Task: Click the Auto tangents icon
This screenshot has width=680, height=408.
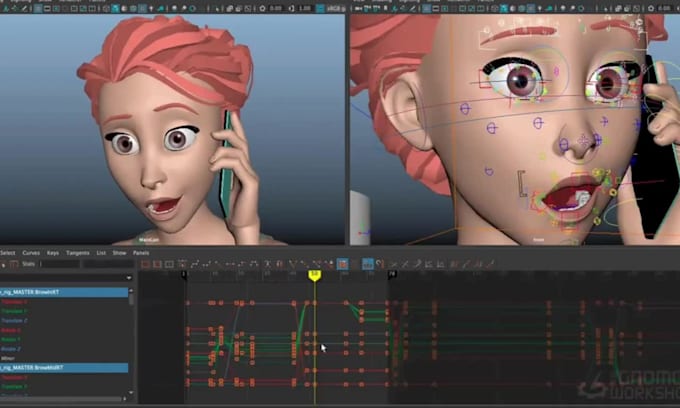Action: pyautogui.click(x=183, y=264)
